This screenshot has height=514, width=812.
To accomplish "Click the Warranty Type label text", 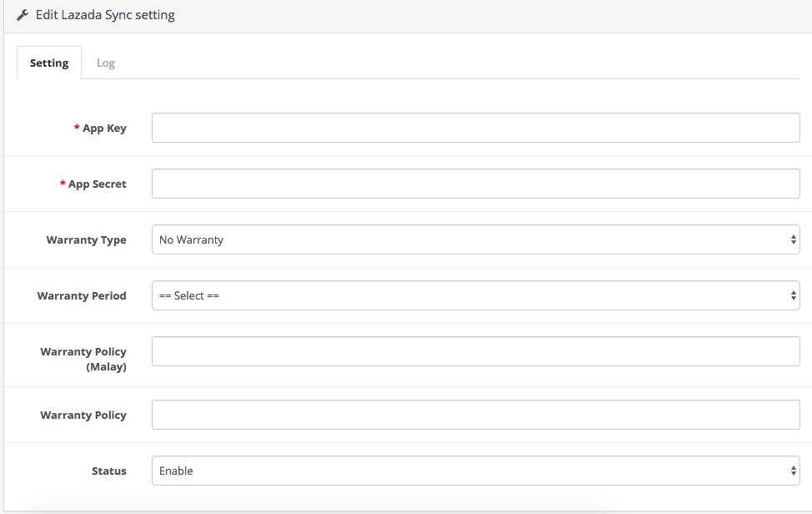I will tap(86, 240).
